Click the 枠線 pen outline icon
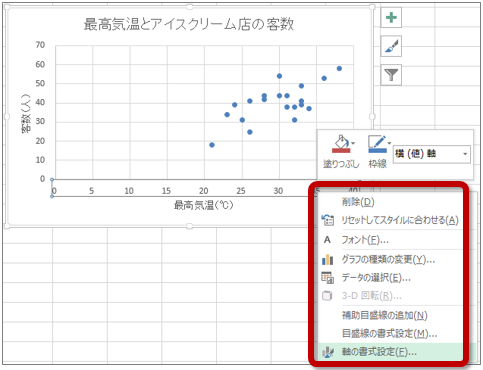 point(377,144)
